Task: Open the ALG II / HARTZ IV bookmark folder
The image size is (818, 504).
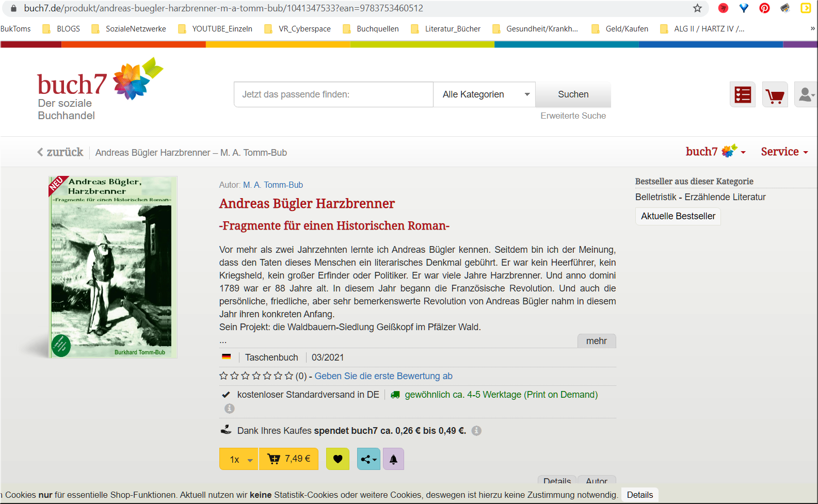Action: (702, 29)
